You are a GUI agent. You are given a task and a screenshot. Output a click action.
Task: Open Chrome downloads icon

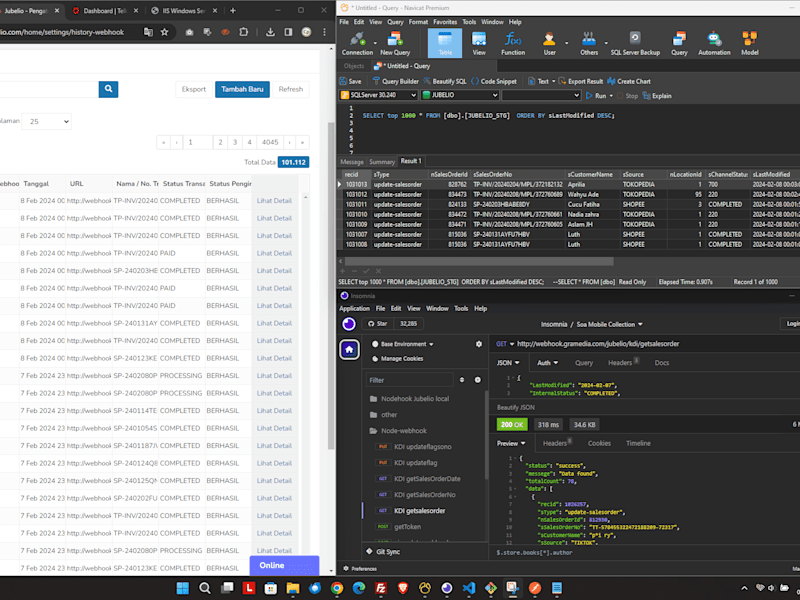(270, 32)
